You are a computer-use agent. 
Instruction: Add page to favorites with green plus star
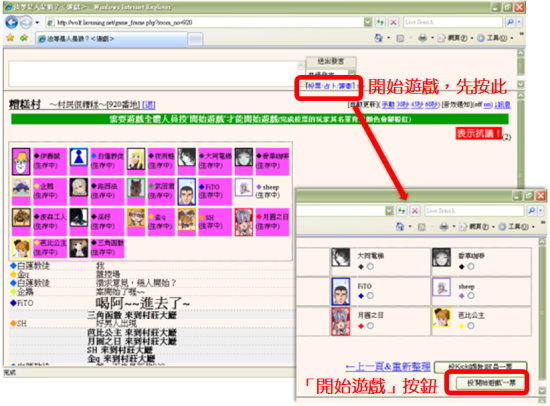24,38
